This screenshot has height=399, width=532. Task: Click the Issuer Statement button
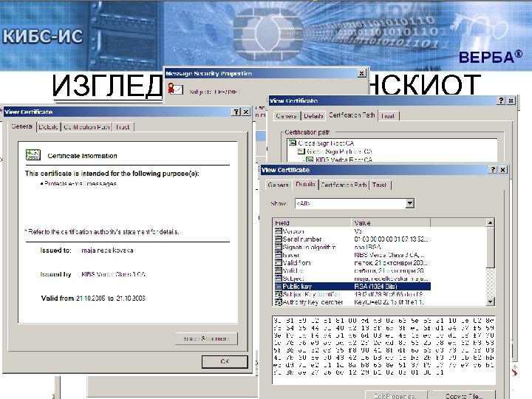(206, 338)
